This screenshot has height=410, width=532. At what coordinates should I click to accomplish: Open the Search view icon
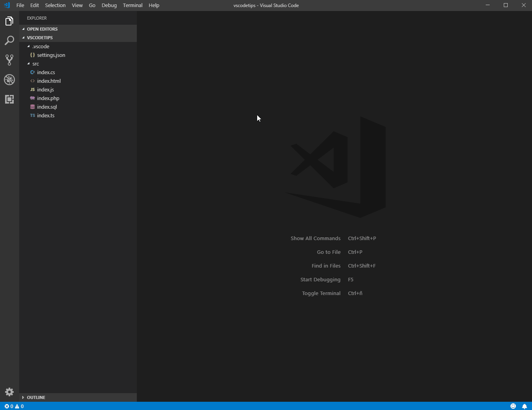coord(9,40)
